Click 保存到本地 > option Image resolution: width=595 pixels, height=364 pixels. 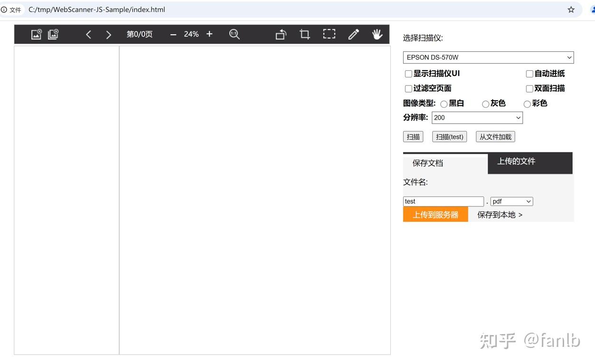click(x=500, y=215)
